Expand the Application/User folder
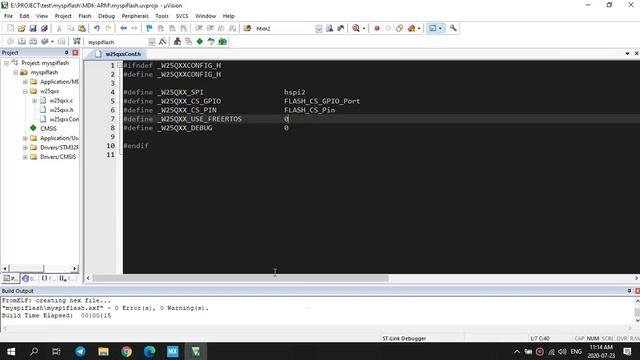Image resolution: width=640 pixels, height=360 pixels. [x=25, y=138]
